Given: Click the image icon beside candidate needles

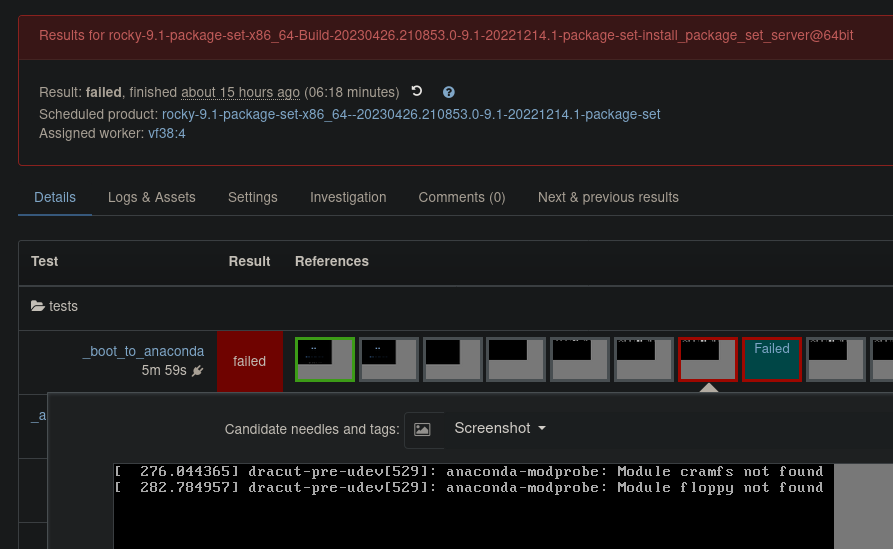Looking at the screenshot, I should pyautogui.click(x=422, y=429).
